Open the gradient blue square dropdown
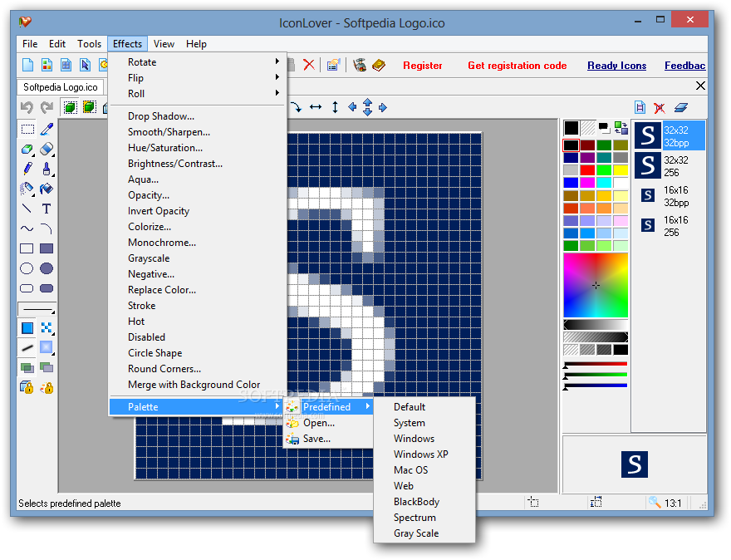The width and height of the screenshot is (731, 560). (47, 348)
